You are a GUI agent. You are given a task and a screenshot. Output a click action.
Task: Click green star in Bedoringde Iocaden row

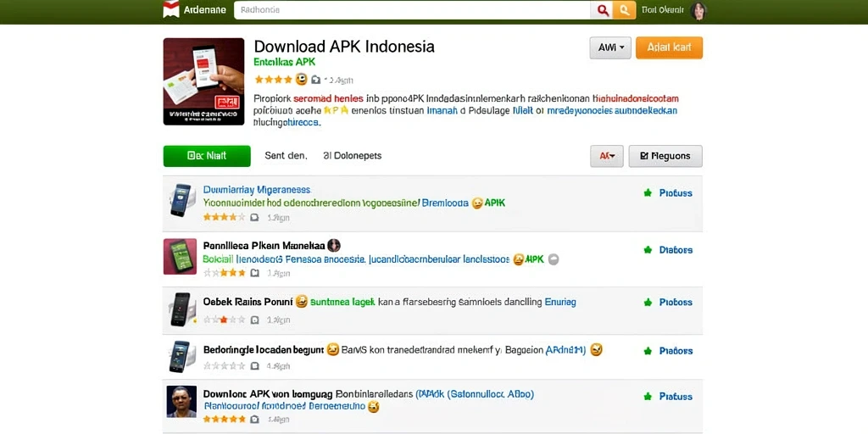click(648, 351)
